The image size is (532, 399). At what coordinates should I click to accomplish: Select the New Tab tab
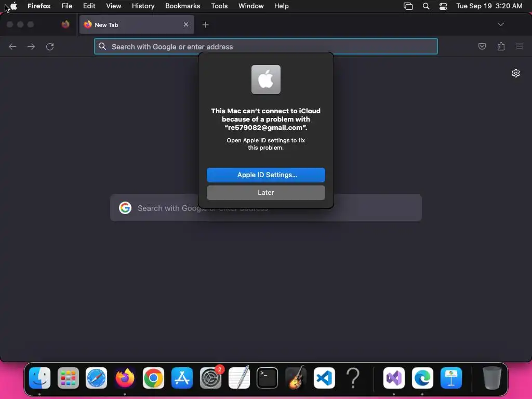(x=137, y=25)
